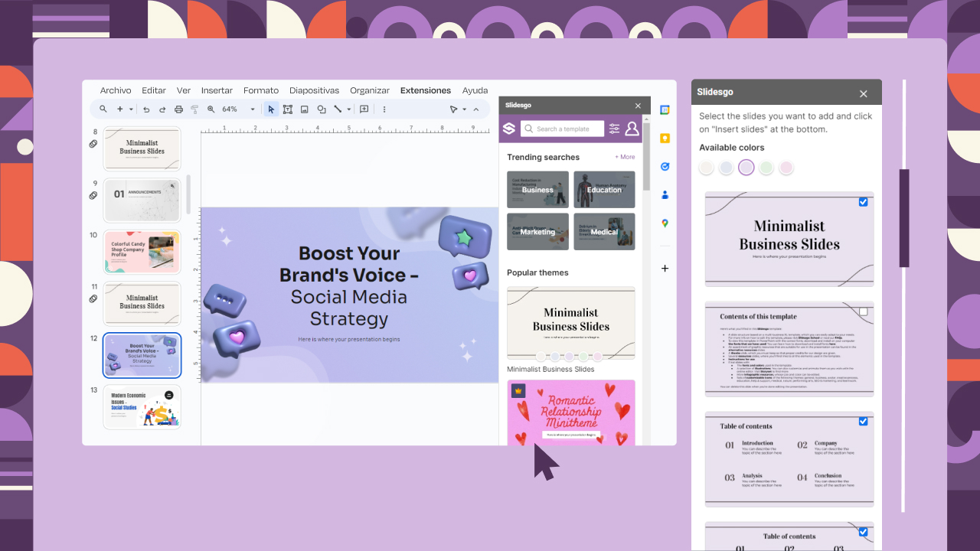Open Google Keep from the side panel
The width and height of the screenshot is (980, 551).
click(x=665, y=138)
